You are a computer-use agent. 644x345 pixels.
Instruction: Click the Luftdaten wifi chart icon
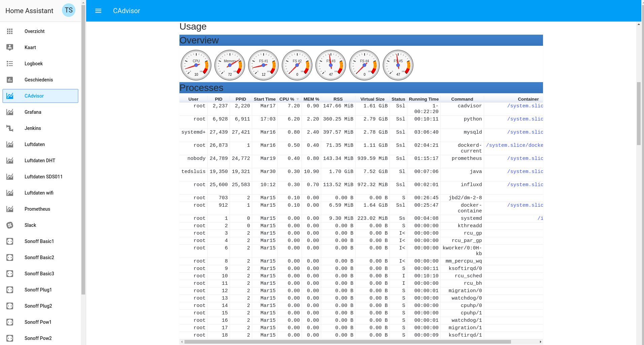click(10, 193)
